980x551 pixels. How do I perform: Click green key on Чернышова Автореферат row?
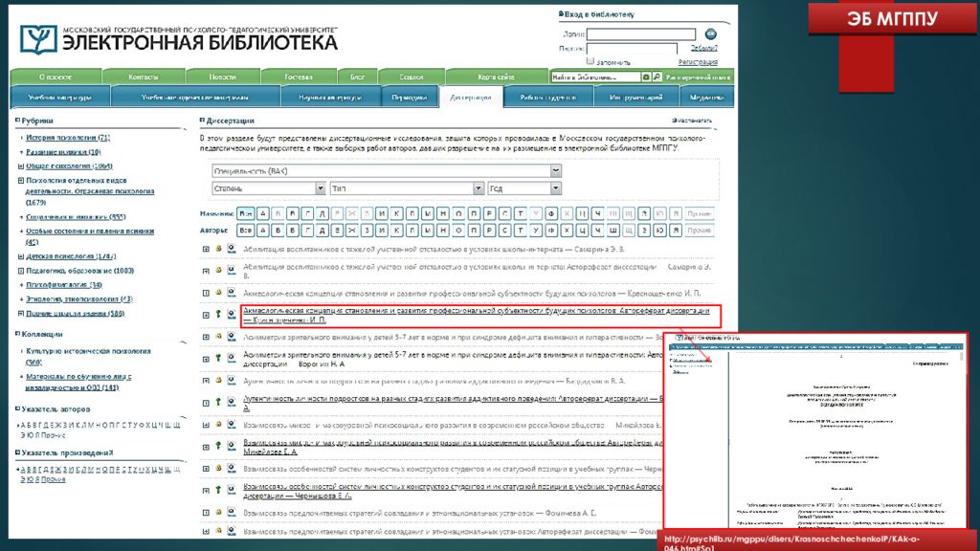[218, 491]
